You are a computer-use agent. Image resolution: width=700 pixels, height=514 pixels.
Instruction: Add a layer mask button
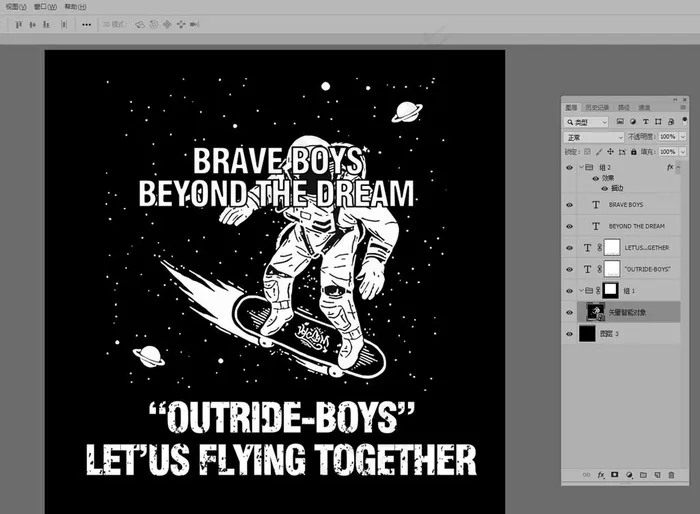[615, 475]
